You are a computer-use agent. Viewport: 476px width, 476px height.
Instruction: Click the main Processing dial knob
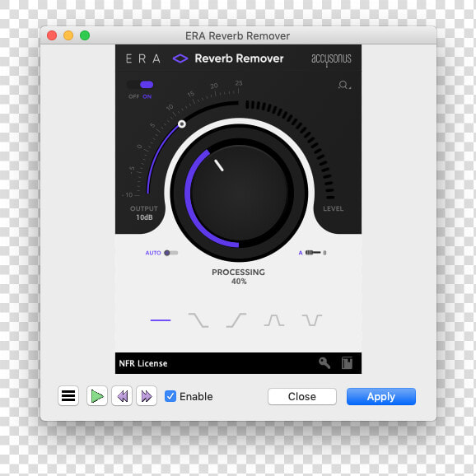coord(239,193)
